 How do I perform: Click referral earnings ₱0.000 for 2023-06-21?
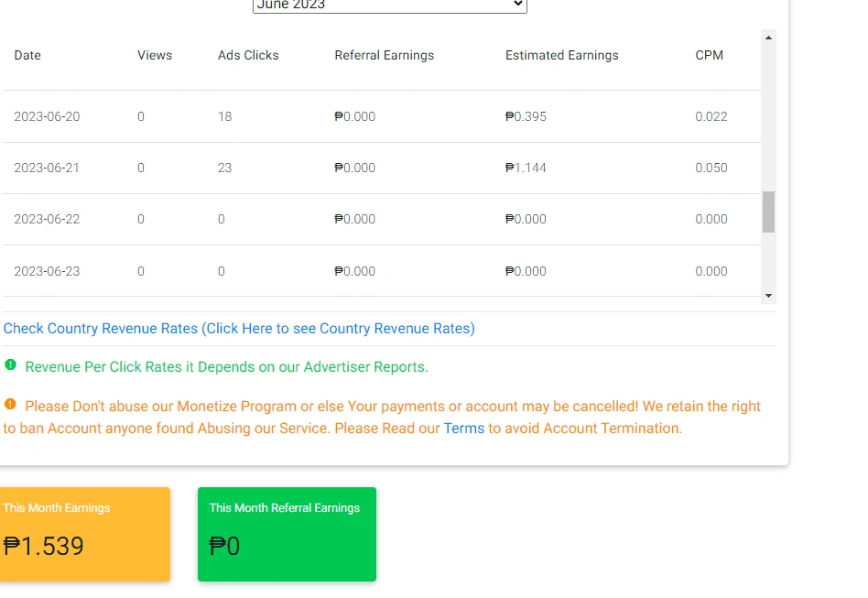click(x=355, y=168)
